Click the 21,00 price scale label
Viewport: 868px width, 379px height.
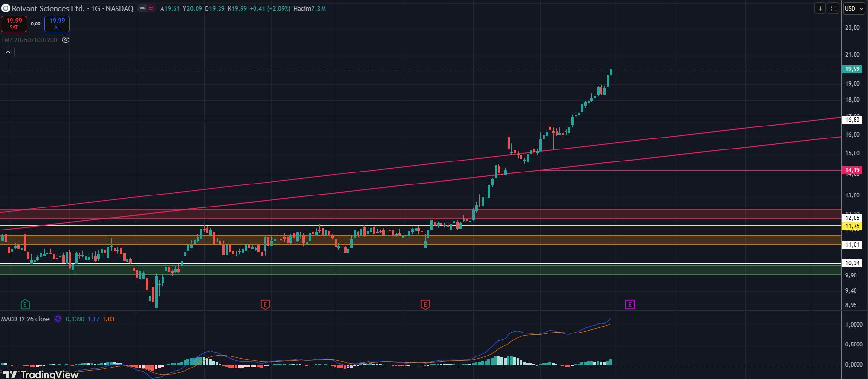pos(852,55)
